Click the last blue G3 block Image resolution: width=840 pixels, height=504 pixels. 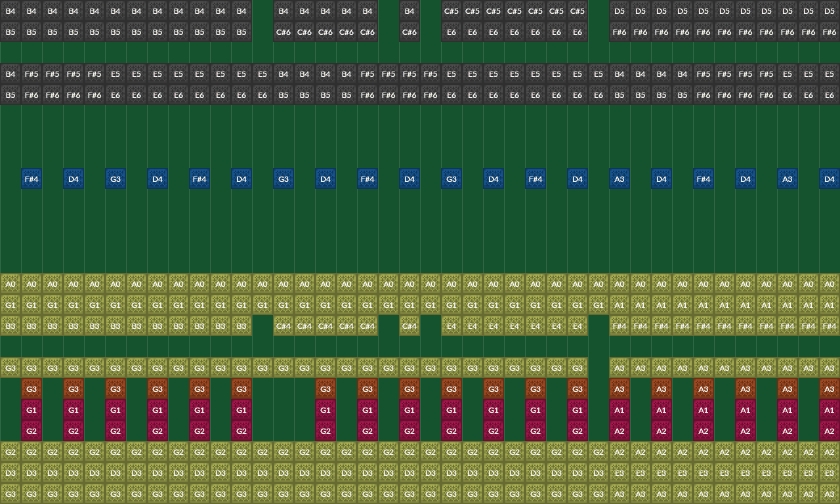[x=451, y=179]
